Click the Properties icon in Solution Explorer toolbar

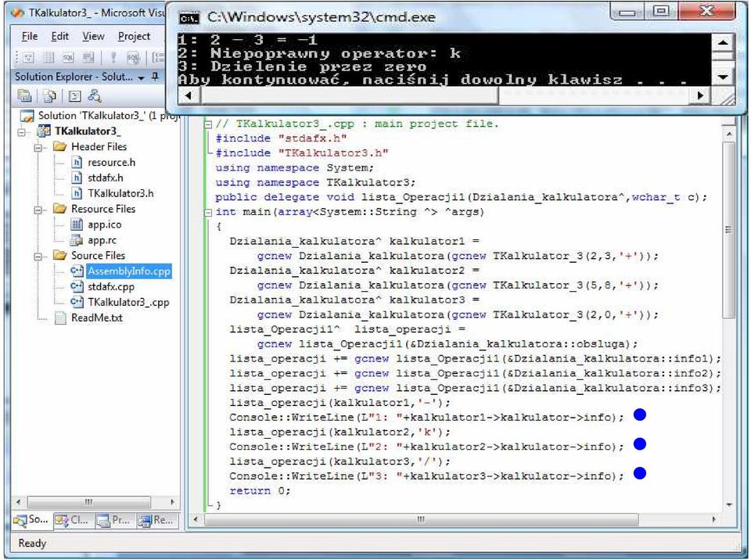24,96
